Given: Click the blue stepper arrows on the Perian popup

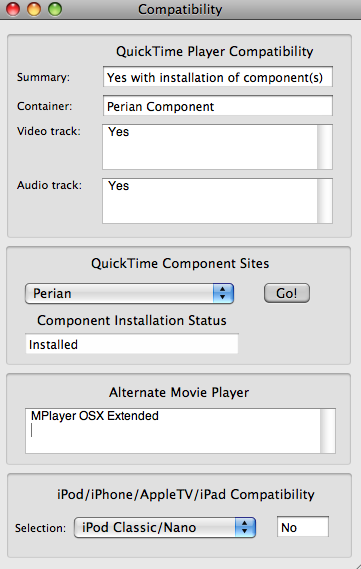Looking at the screenshot, I should 223,293.
